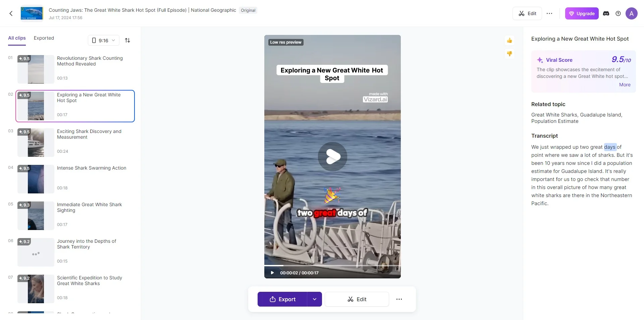
Task: Click the back arrow icon
Action: coord(11,13)
